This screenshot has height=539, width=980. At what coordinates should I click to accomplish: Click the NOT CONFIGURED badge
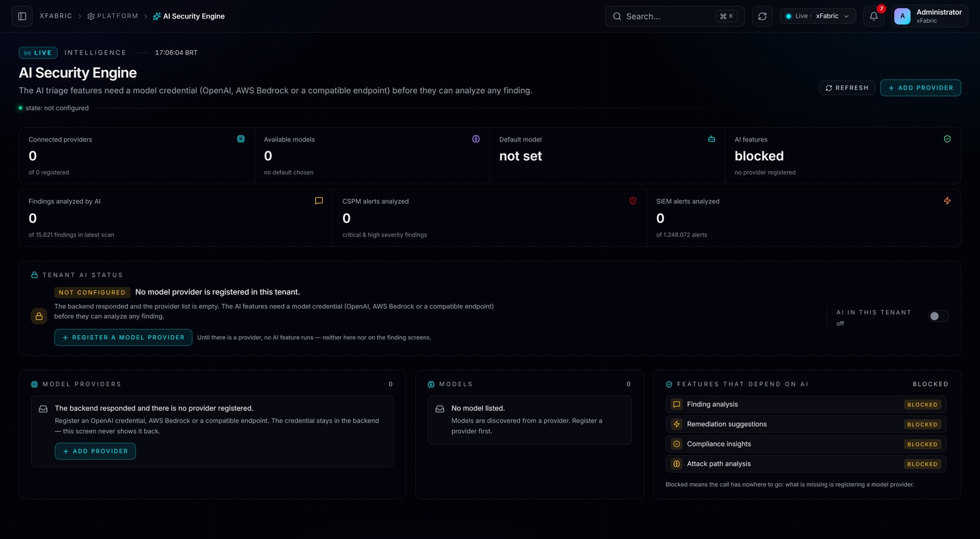coord(92,292)
